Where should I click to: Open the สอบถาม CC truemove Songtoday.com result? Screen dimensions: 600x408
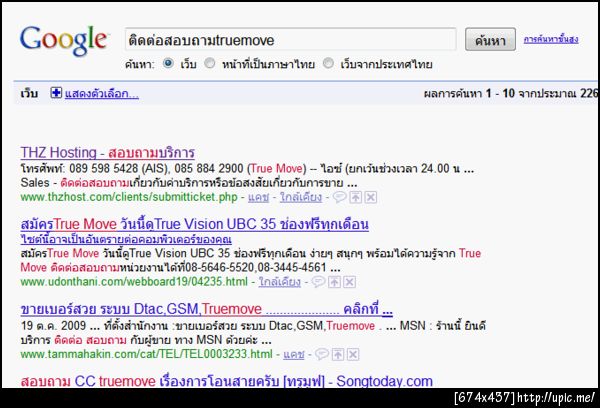(227, 381)
